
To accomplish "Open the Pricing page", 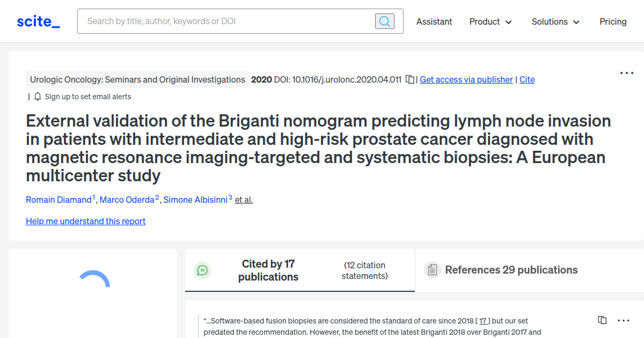I will coord(613,21).
